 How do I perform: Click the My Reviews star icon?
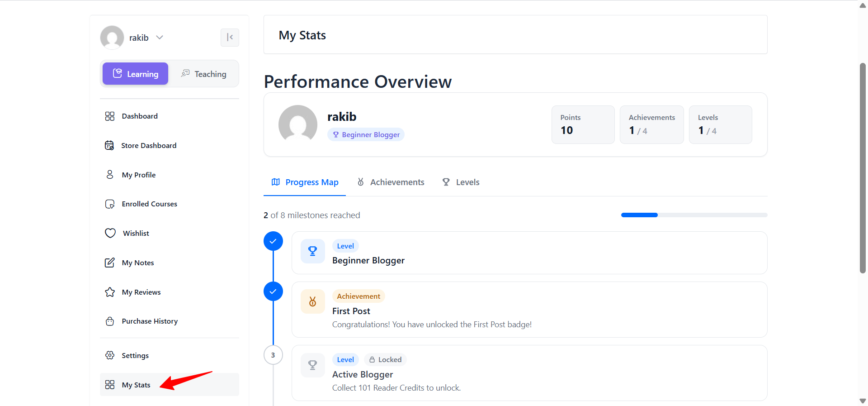(110, 292)
